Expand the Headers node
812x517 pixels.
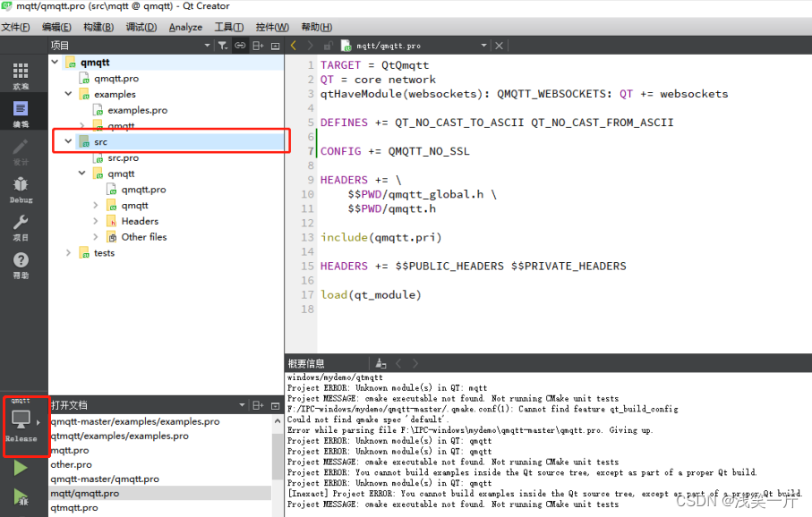click(x=95, y=221)
